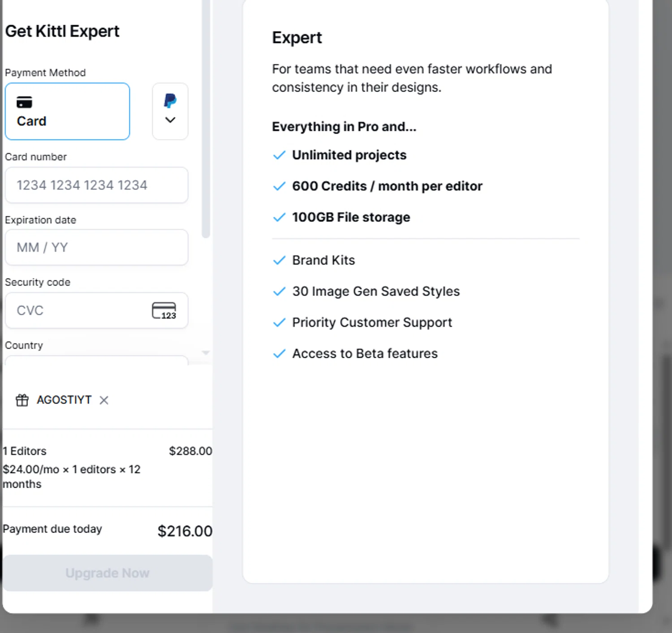Click checkmark beside Priority Customer Support
Image resolution: width=672 pixels, height=633 pixels.
[x=279, y=322]
